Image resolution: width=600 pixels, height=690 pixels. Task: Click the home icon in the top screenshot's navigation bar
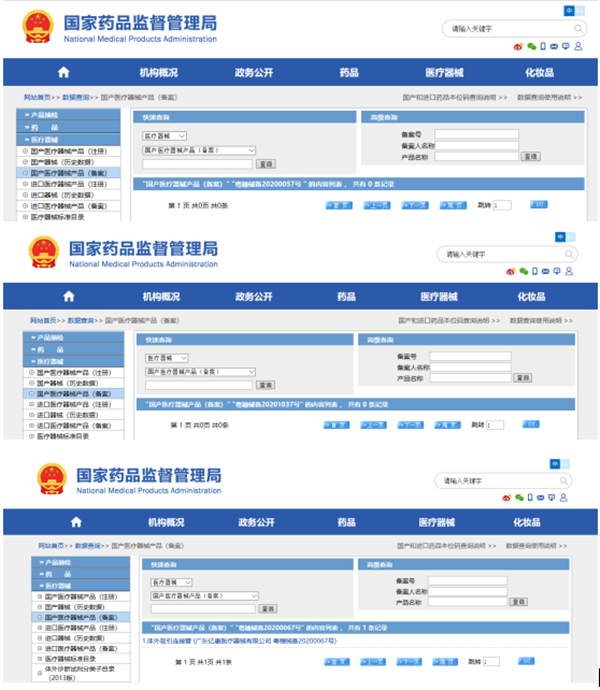pos(64,72)
